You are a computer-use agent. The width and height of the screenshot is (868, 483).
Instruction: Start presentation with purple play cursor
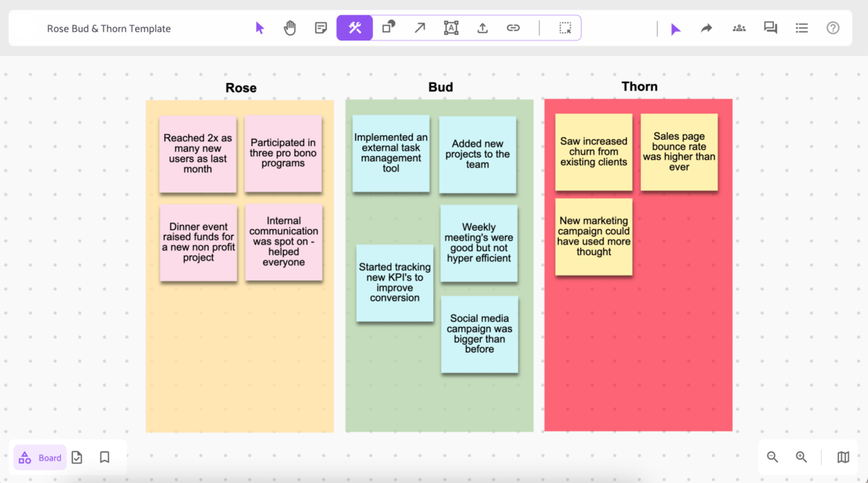675,27
